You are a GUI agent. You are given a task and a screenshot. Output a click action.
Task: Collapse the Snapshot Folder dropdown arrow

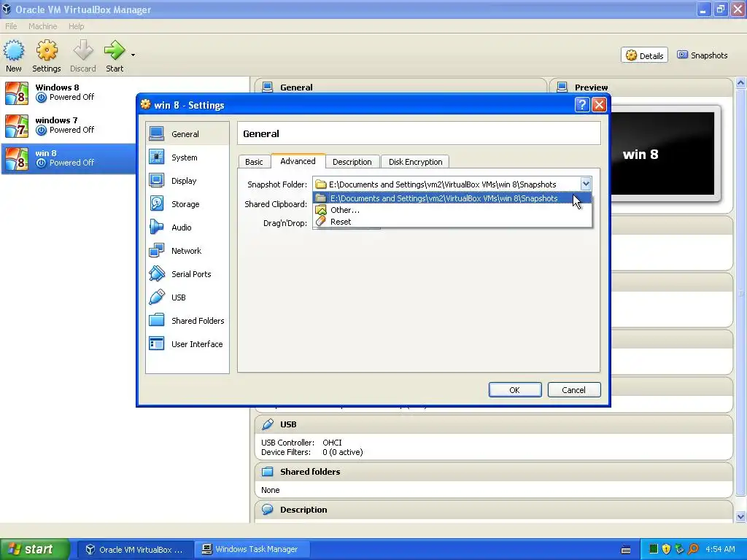pos(586,184)
